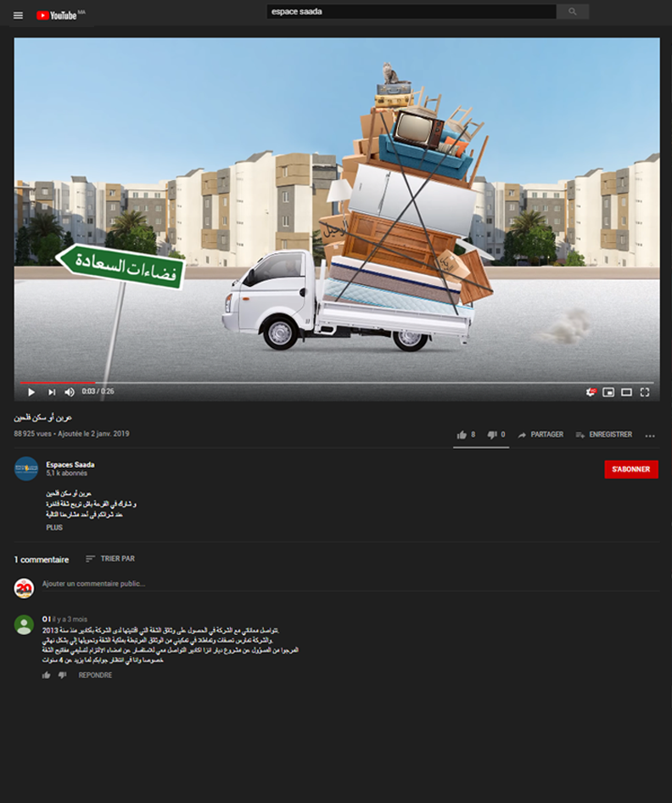This screenshot has width=672, height=803.
Task: Click ENREGISTRER to save the video
Action: click(603, 435)
